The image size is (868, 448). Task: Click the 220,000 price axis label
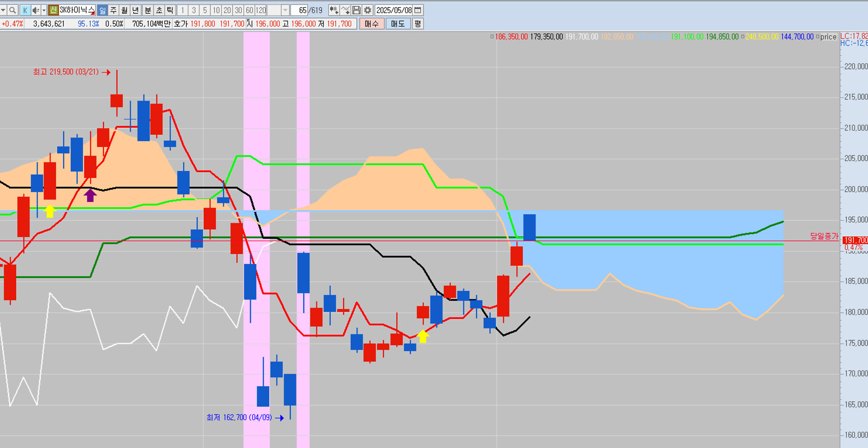pos(856,66)
